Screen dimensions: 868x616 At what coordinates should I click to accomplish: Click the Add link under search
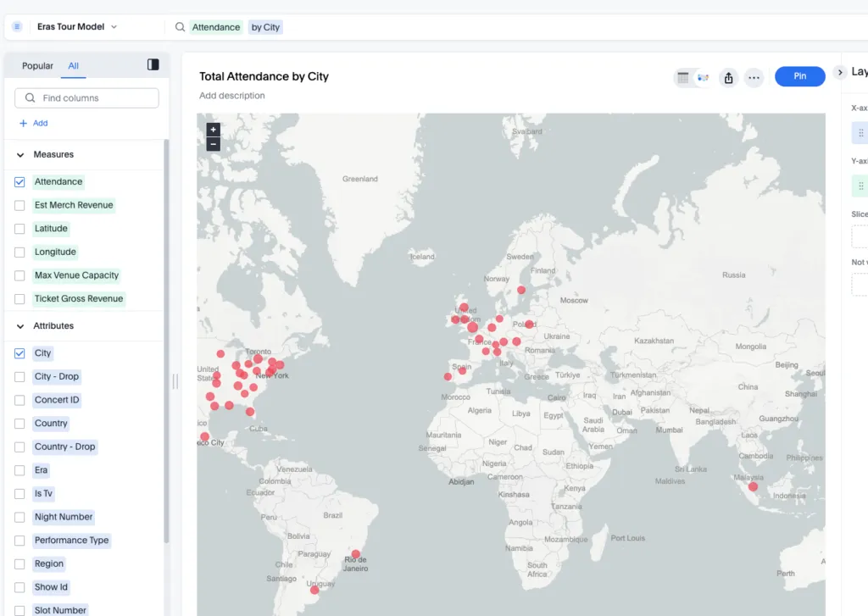pos(34,124)
